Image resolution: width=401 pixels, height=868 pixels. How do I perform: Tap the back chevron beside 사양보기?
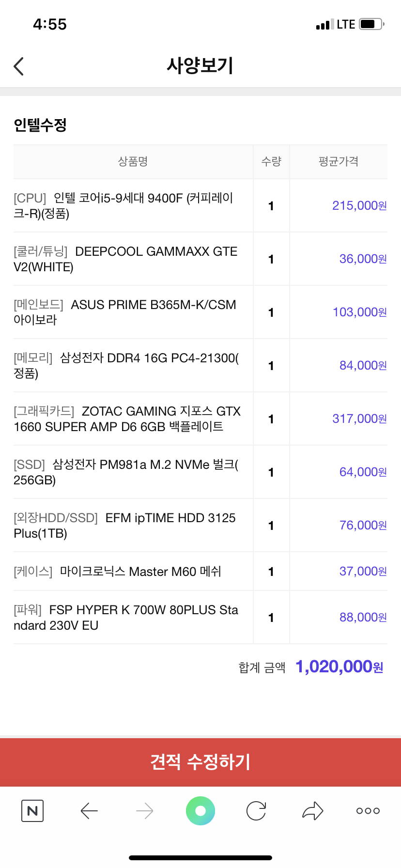[19, 66]
